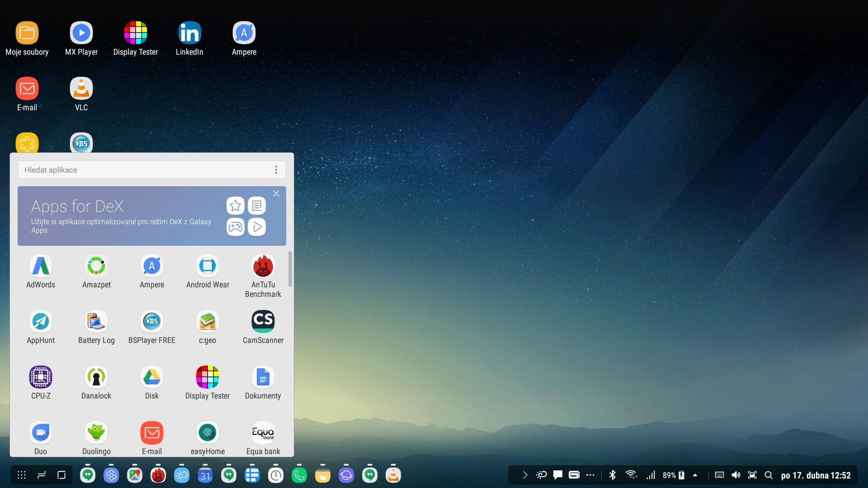868x488 pixels.
Task: Open the Clock app in the taskbar
Action: (x=276, y=475)
